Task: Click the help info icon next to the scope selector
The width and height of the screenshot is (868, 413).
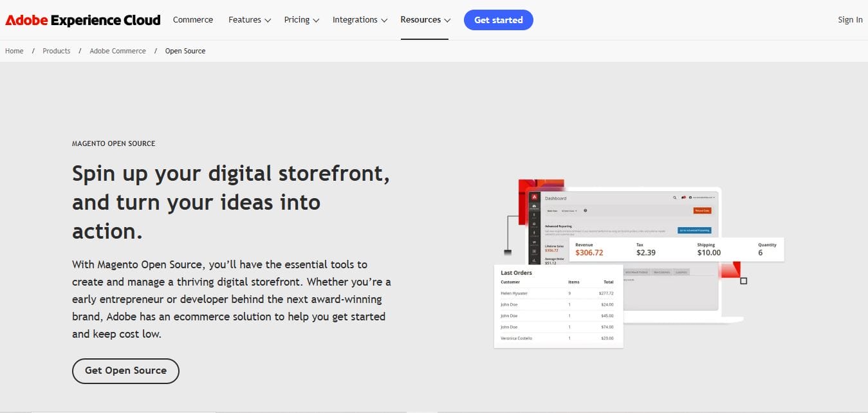Action: coord(585,210)
